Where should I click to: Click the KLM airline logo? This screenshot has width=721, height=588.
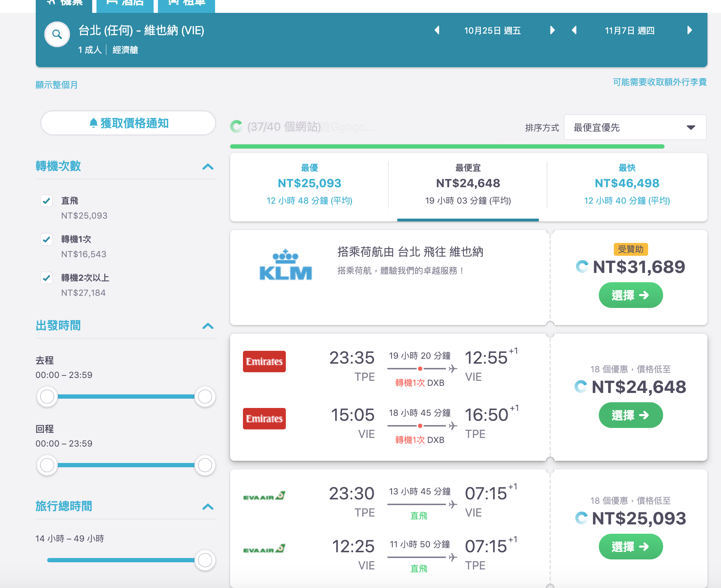point(285,265)
